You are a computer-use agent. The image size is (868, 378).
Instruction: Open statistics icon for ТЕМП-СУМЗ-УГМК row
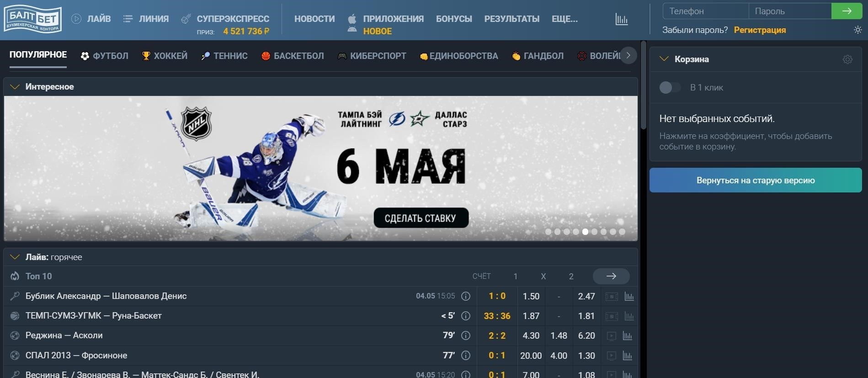(x=629, y=316)
